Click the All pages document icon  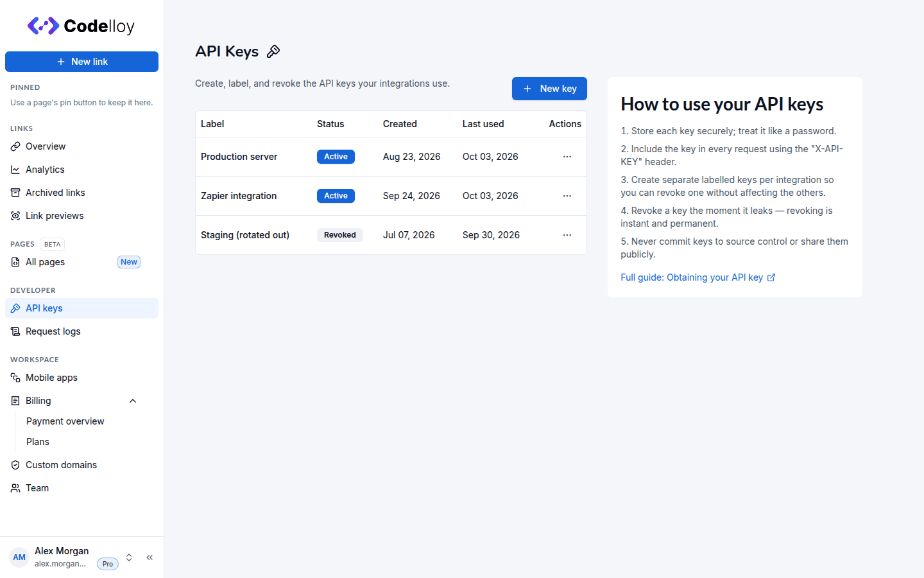(15, 262)
